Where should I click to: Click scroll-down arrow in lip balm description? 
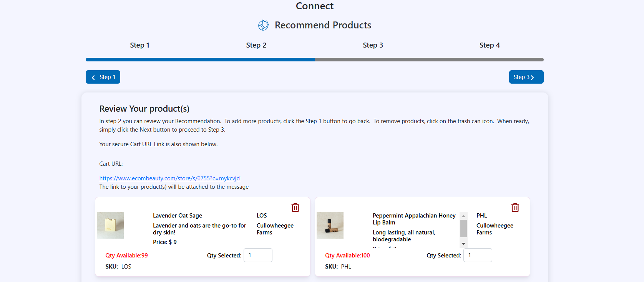(463, 244)
